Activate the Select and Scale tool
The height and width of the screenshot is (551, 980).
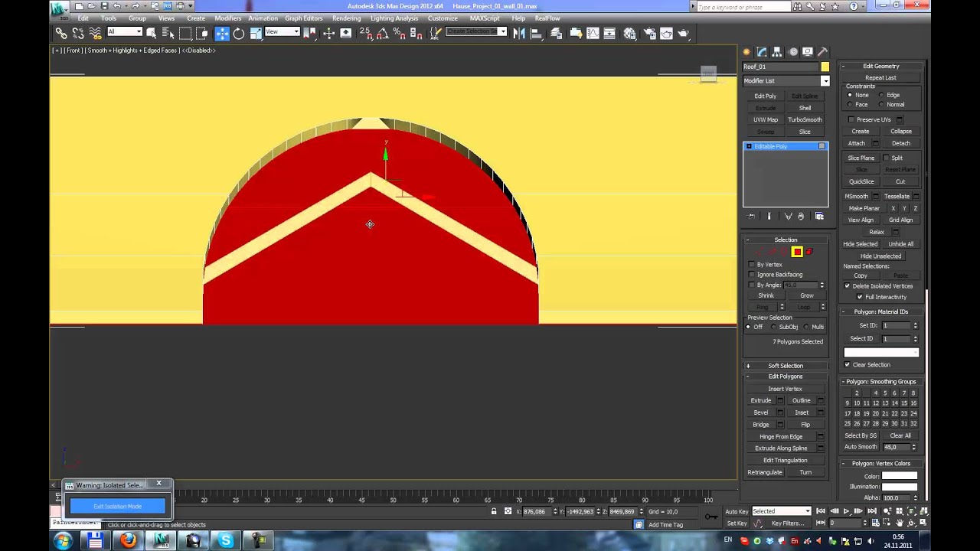click(256, 33)
